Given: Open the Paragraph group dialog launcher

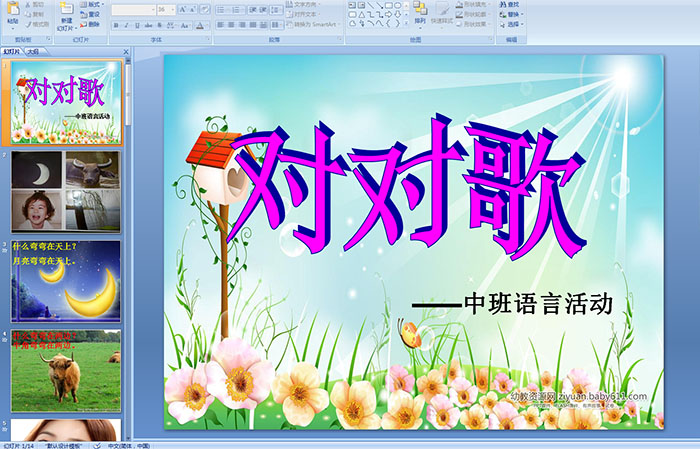Looking at the screenshot, I should pyautogui.click(x=340, y=40).
